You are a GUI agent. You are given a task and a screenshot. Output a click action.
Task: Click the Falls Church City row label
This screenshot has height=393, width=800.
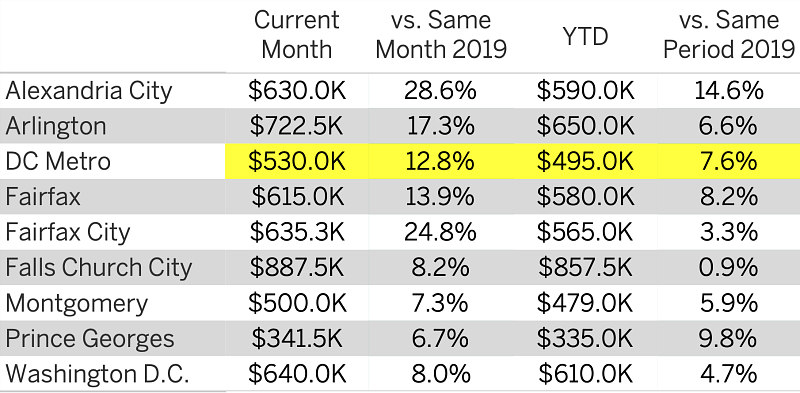98,268
